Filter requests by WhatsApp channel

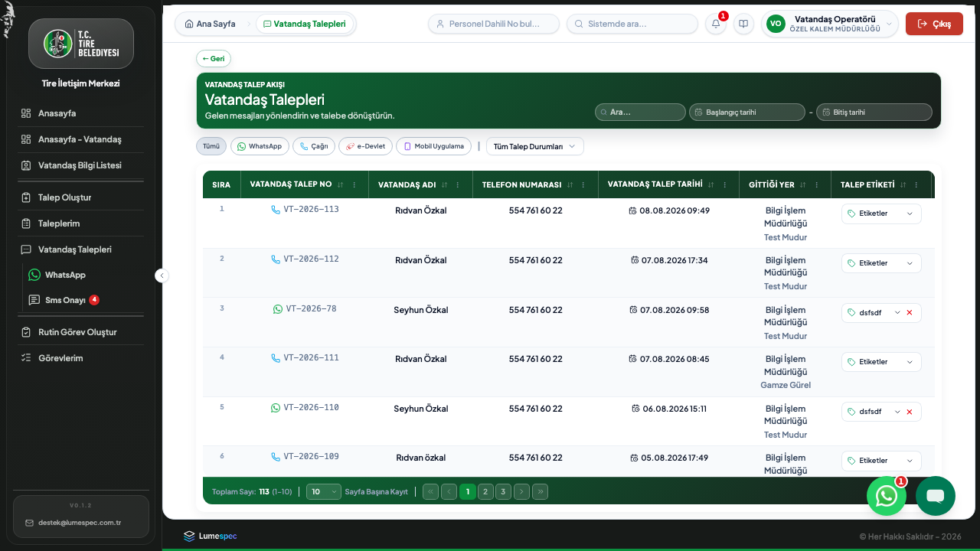pos(260,146)
